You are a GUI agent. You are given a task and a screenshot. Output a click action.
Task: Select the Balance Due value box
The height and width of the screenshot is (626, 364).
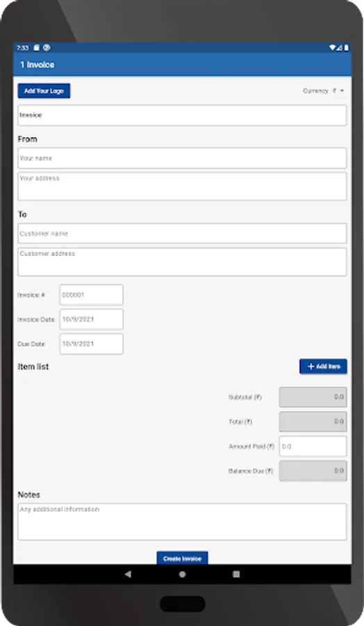pyautogui.click(x=313, y=471)
